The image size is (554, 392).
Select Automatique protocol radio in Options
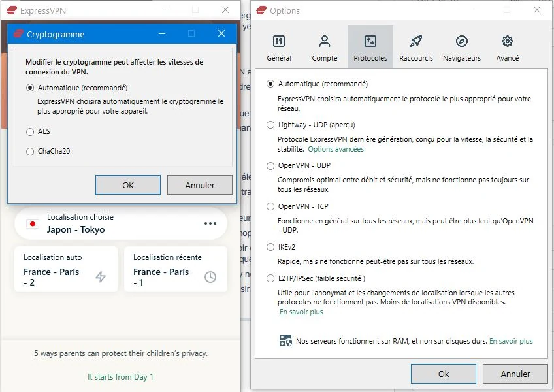[270, 84]
